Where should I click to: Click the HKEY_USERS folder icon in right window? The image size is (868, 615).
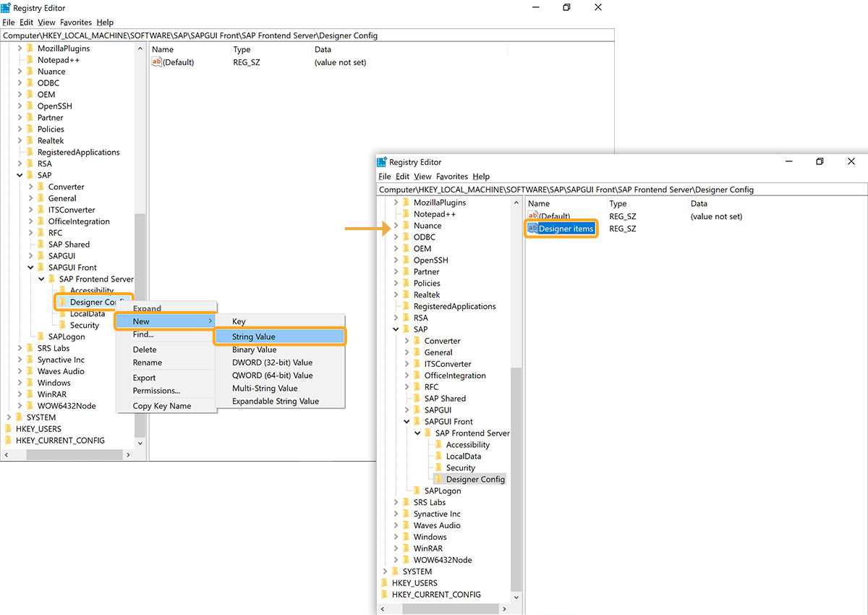385,583
